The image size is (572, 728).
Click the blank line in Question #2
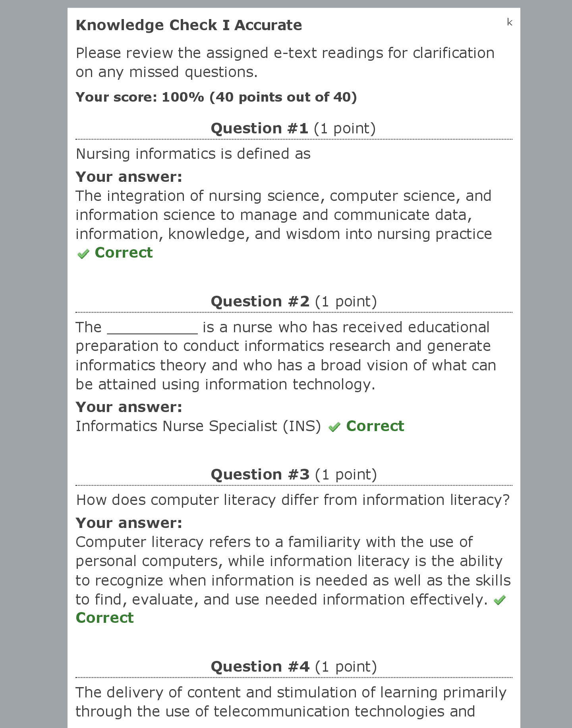click(153, 328)
